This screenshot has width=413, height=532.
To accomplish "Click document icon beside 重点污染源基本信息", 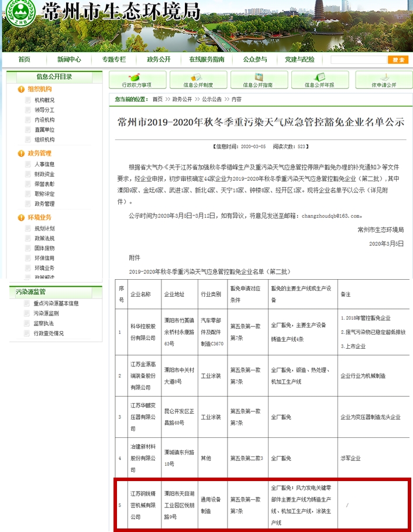I will 27,303.
